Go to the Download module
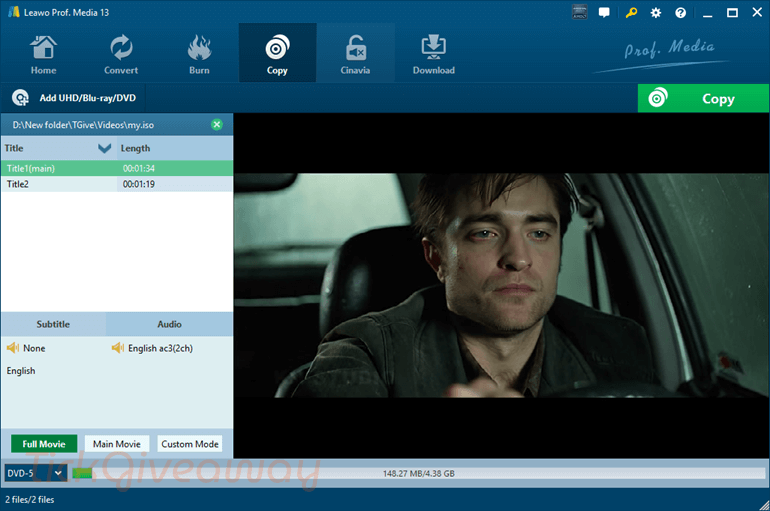Screen dimensions: 770x511 [x=434, y=54]
